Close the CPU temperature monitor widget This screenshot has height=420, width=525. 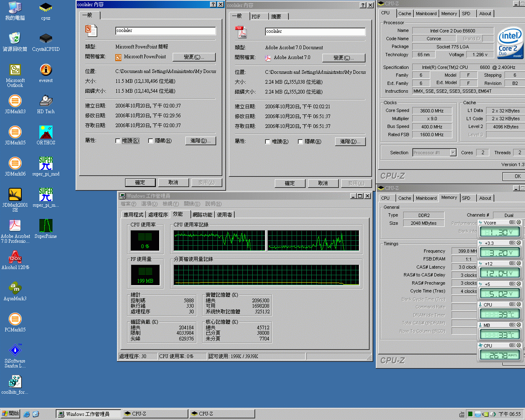click(518, 304)
